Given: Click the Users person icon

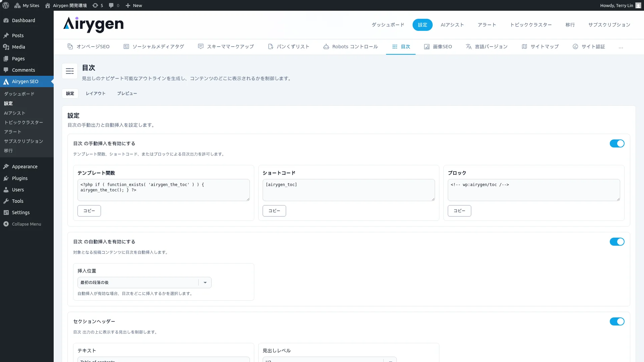Looking at the screenshot, I should point(6,190).
